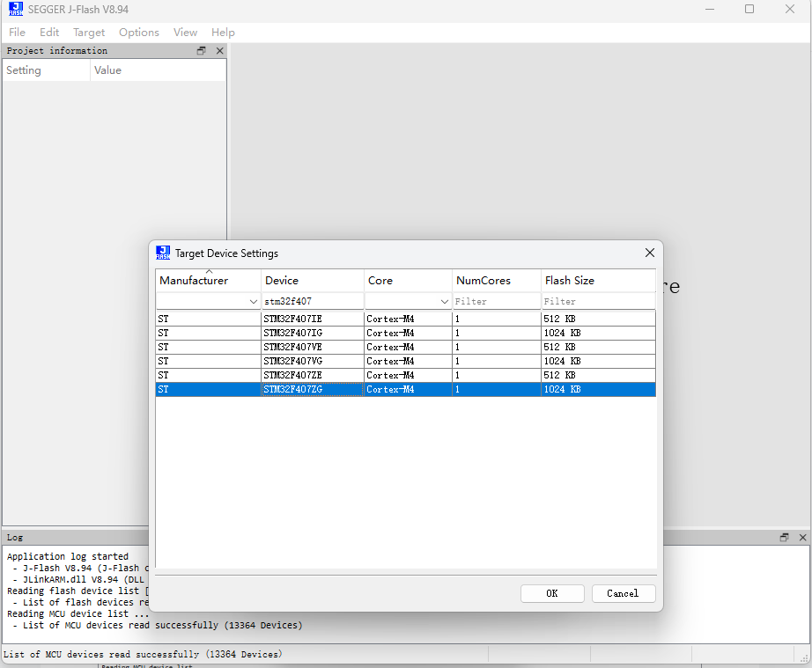Open the Help menu
Viewport: 812px width, 668px height.
[223, 32]
